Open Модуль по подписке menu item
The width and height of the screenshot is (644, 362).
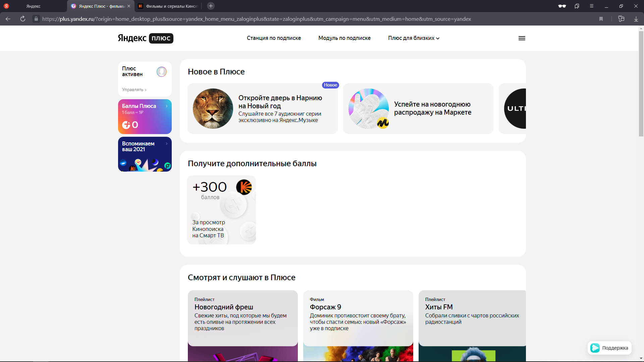344,38
